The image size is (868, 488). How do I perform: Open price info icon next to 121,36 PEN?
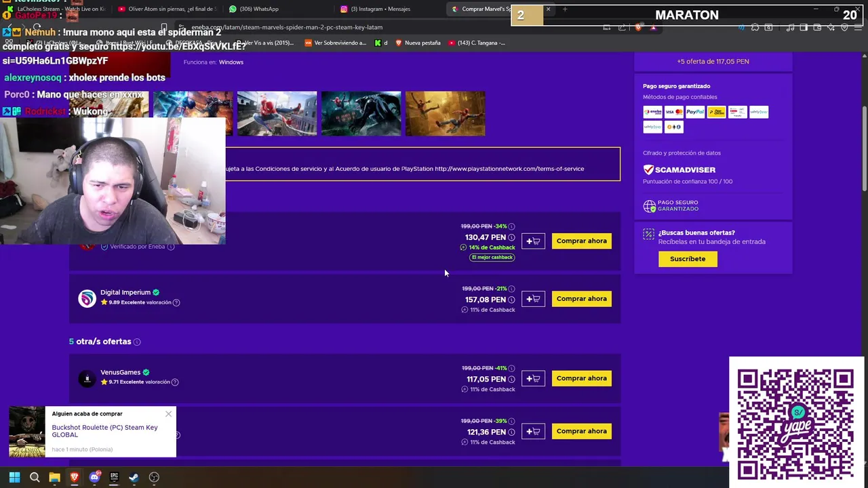pos(511,432)
